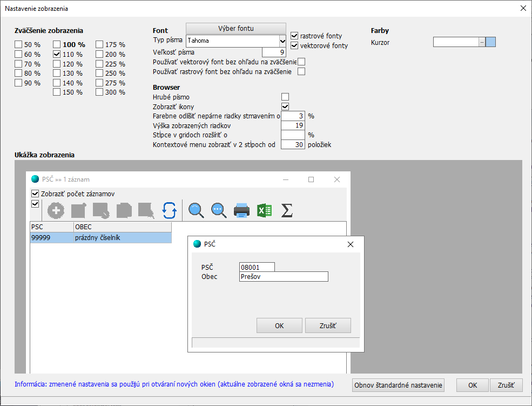The height and width of the screenshot is (406, 532).
Task: Open the 'Typ písma' font dropdown
Action: tap(282, 41)
